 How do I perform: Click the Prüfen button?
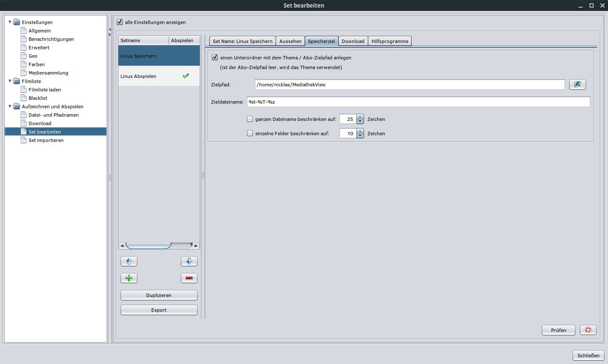coord(558,330)
